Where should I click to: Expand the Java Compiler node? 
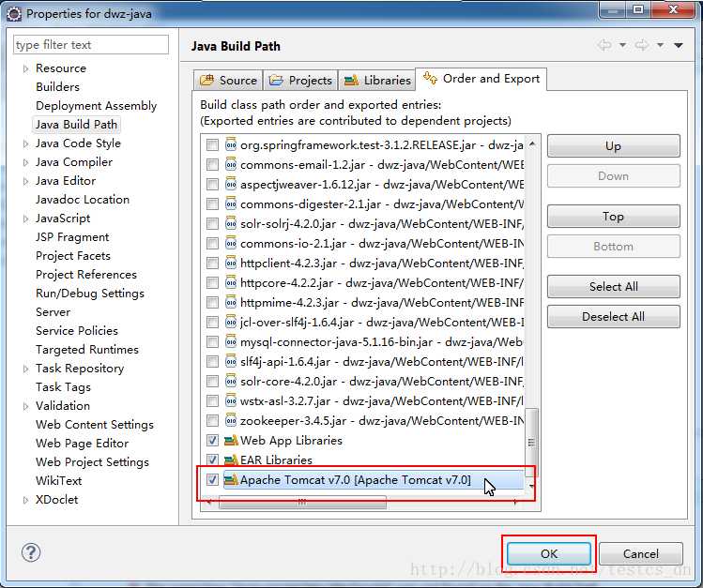(x=25, y=162)
